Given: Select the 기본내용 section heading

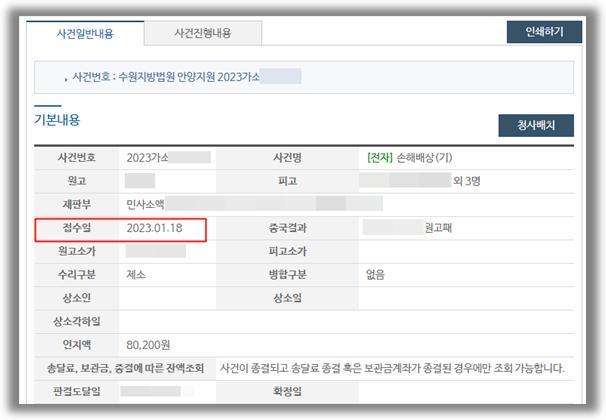Looking at the screenshot, I should pyautogui.click(x=57, y=120).
